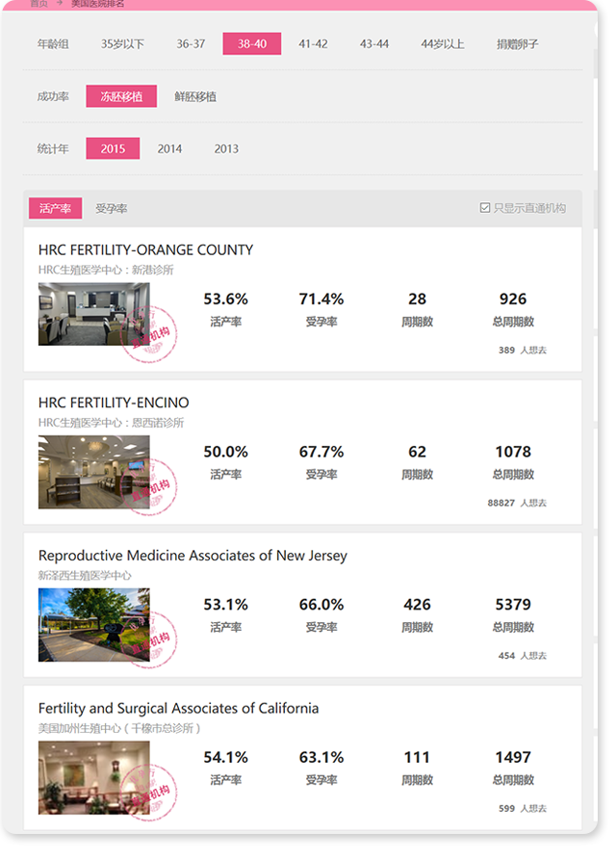This screenshot has height=859, width=616.
Task: Select the 捐赠卵子 filter option
Action: (x=517, y=44)
